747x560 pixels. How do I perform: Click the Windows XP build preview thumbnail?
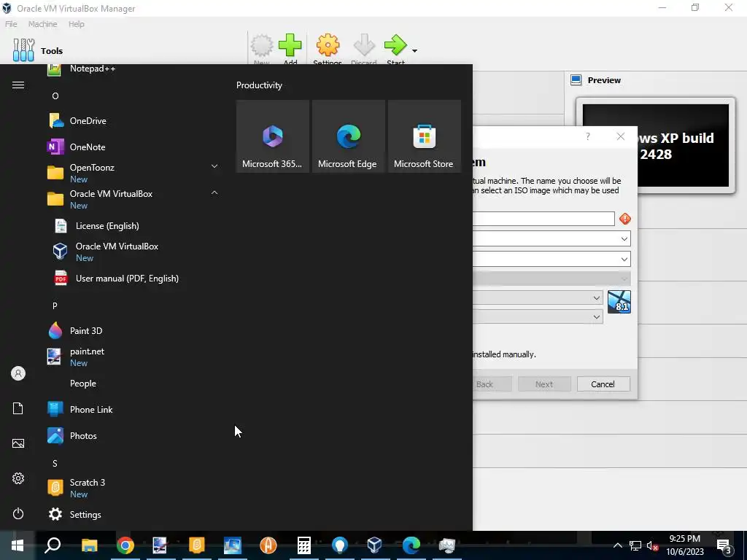[x=655, y=145]
